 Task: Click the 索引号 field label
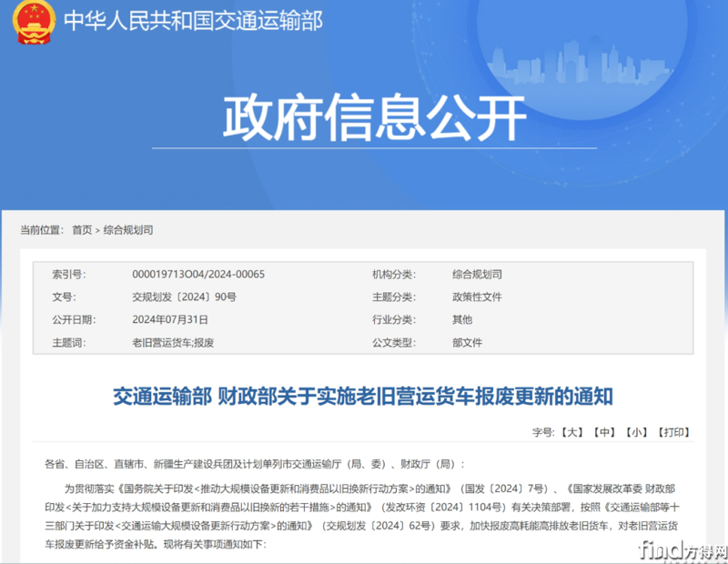point(69,275)
